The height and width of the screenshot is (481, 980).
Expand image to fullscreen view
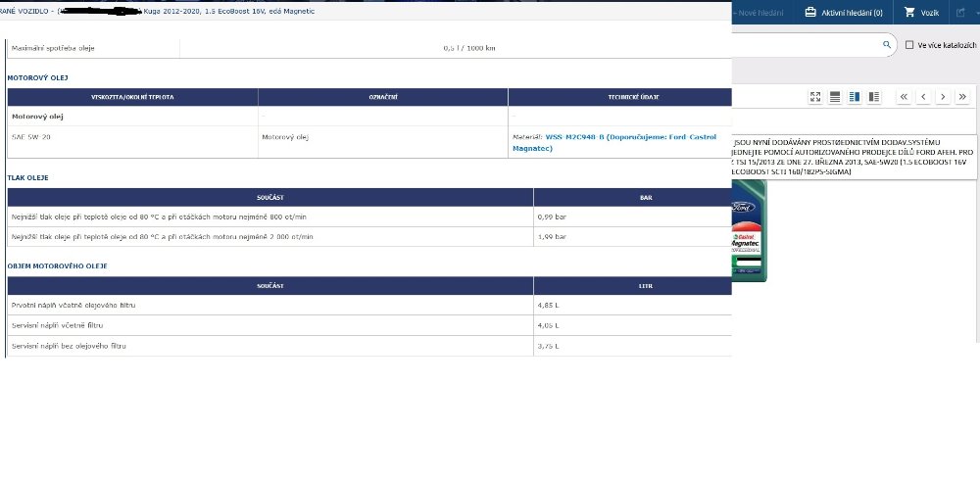(815, 96)
